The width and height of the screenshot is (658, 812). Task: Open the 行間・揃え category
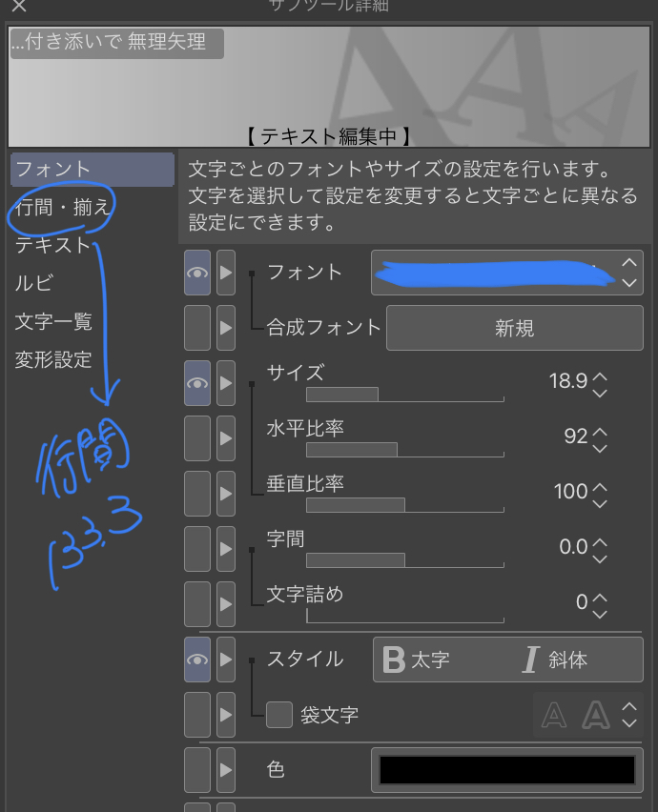(x=62, y=207)
